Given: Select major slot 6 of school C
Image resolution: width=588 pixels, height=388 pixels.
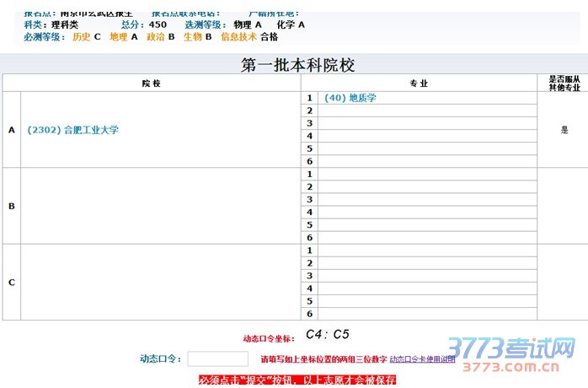Looking at the screenshot, I should coord(427,314).
